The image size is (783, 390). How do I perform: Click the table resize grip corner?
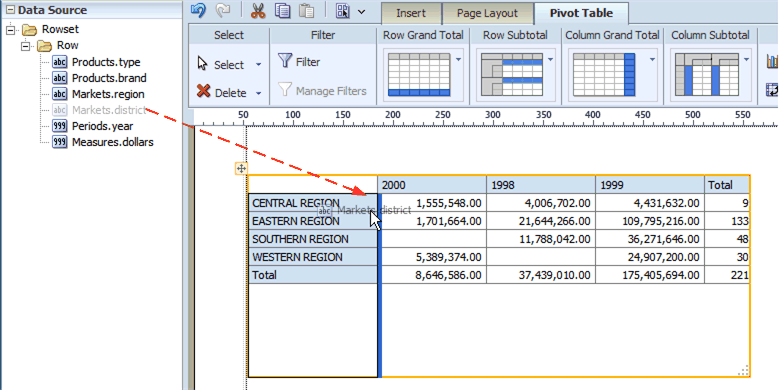pyautogui.click(x=743, y=370)
